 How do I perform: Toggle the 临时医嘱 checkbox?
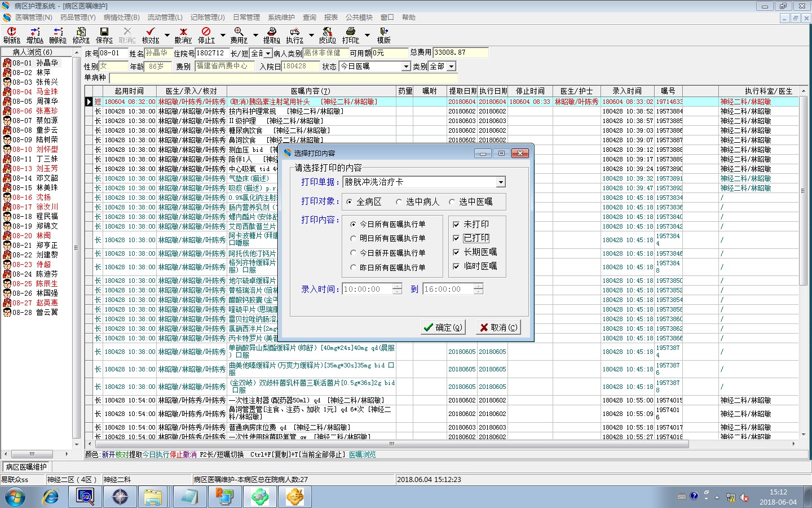(456, 266)
